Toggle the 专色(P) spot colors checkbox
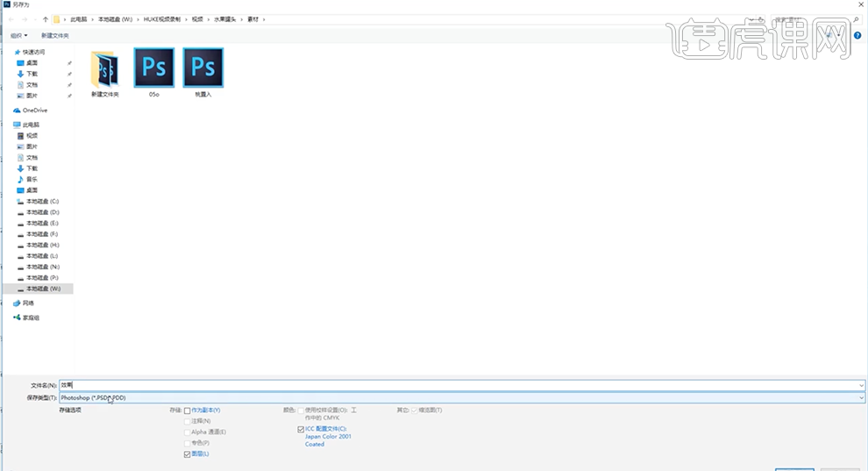 (187, 443)
